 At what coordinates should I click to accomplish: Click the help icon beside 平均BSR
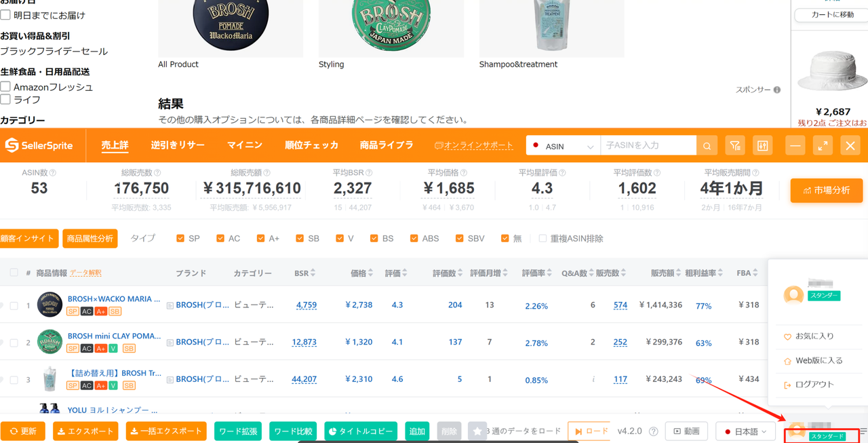click(369, 173)
